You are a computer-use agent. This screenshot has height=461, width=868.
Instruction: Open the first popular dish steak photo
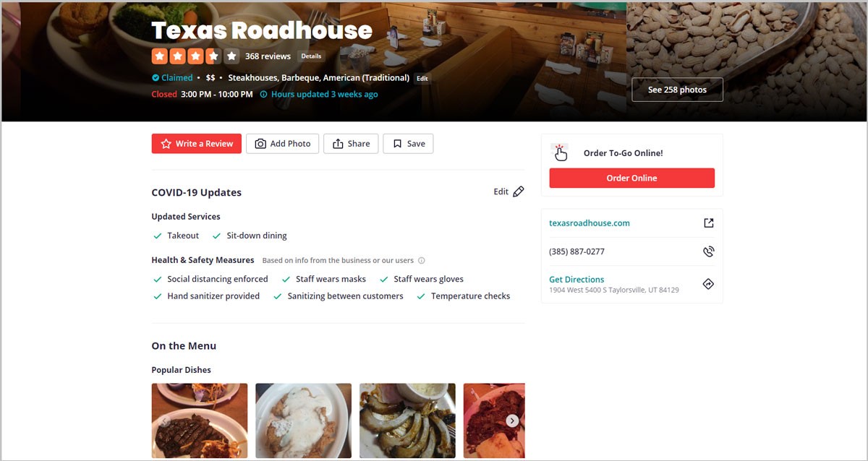200,421
